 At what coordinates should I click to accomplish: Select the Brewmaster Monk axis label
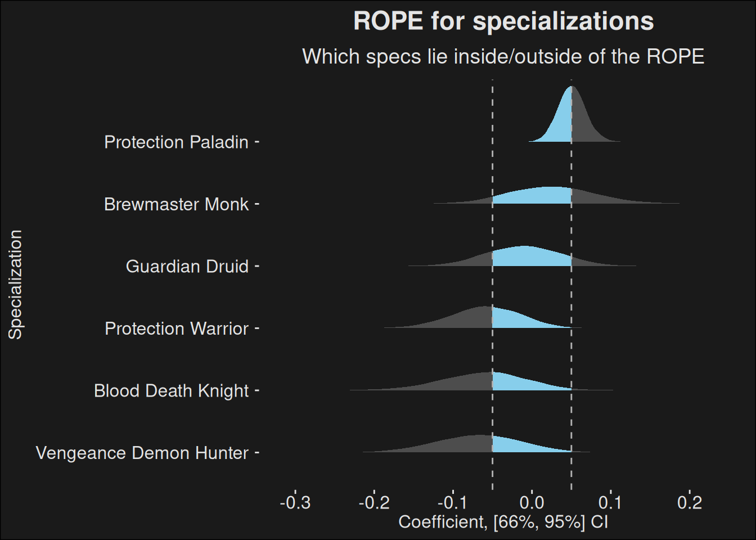[x=176, y=204]
